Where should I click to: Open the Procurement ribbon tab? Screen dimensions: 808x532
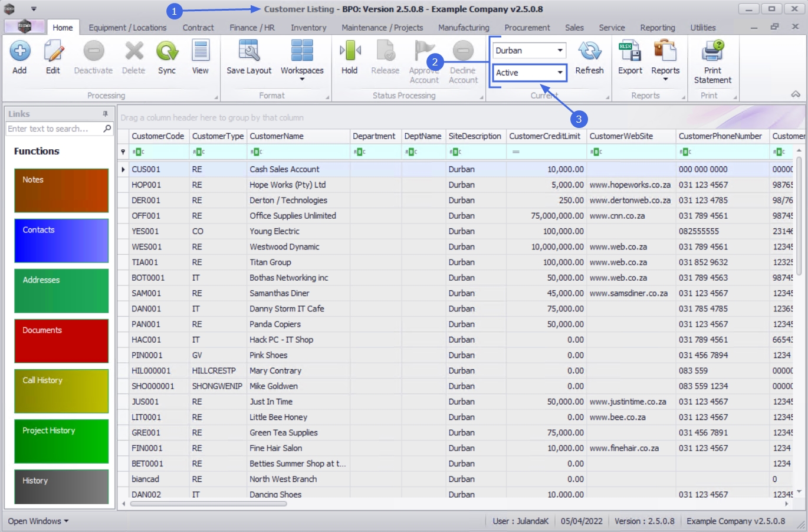click(527, 28)
